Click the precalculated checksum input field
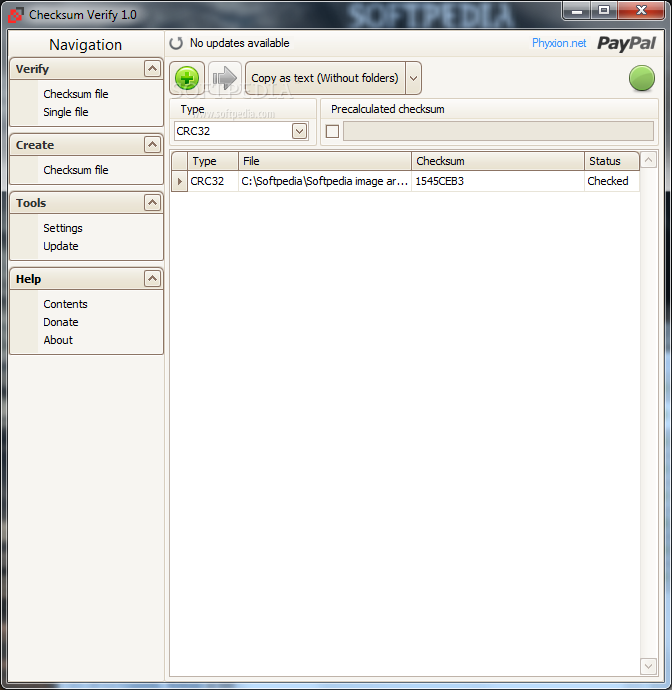The width and height of the screenshot is (672, 690). point(498,131)
